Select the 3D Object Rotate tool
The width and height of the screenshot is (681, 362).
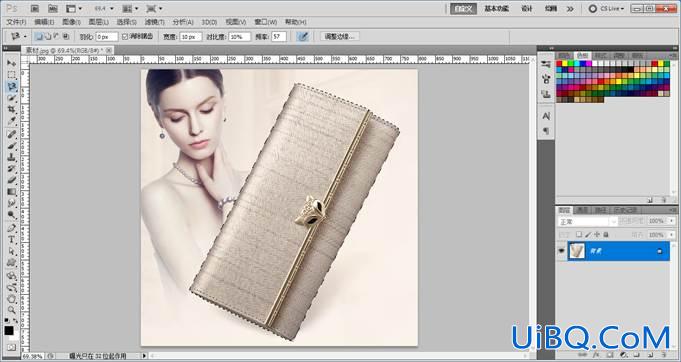click(x=12, y=276)
